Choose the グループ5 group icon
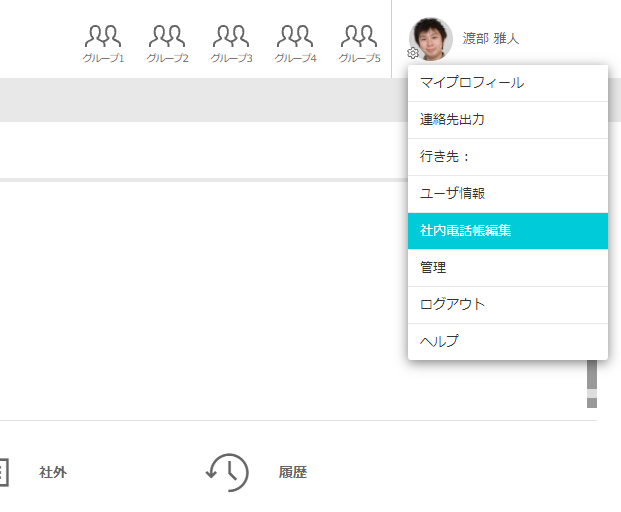The width and height of the screenshot is (621, 512). click(359, 42)
